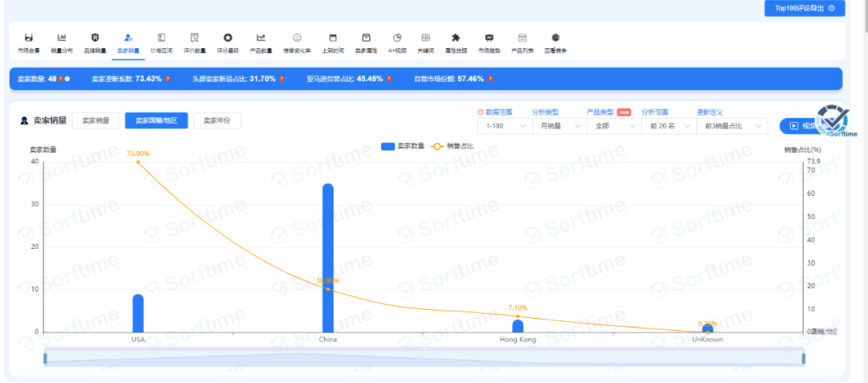Screen dimensions: 868x383
Task: Open the 品牌销量 brand sales icon
Action: [x=95, y=38]
